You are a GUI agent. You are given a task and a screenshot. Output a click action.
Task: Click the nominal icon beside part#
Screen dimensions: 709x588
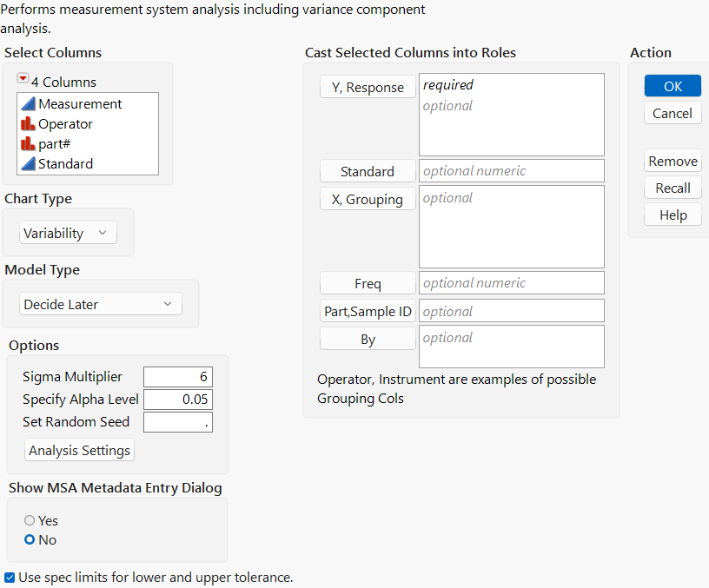pos(30,144)
